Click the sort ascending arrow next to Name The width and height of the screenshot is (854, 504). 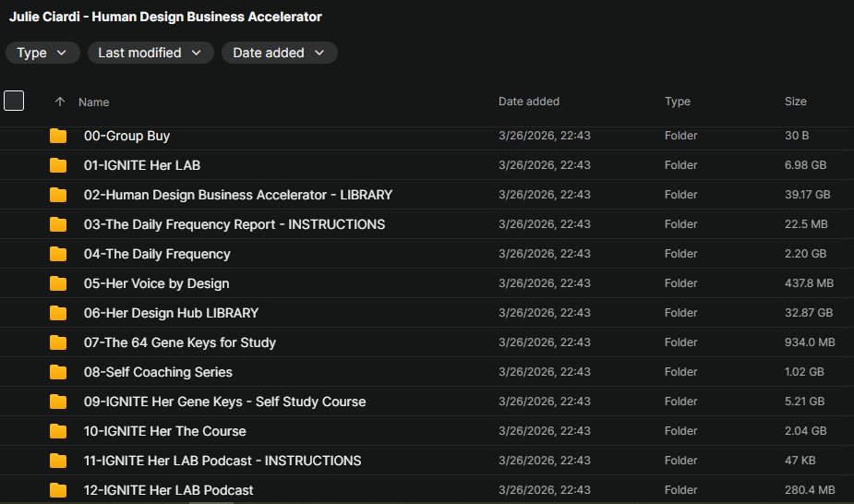[x=60, y=102]
